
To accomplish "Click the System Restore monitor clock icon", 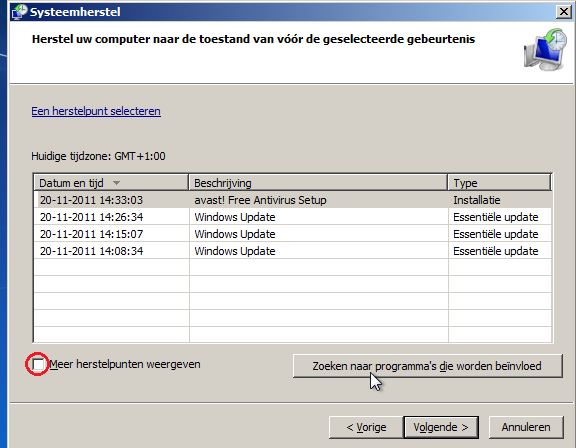I will tap(545, 50).
